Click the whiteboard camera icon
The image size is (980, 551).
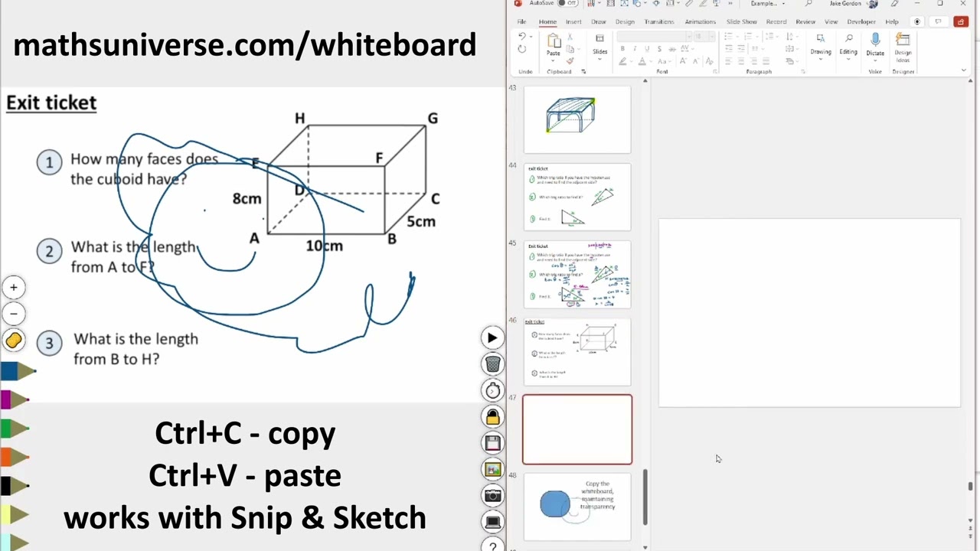pyautogui.click(x=492, y=495)
